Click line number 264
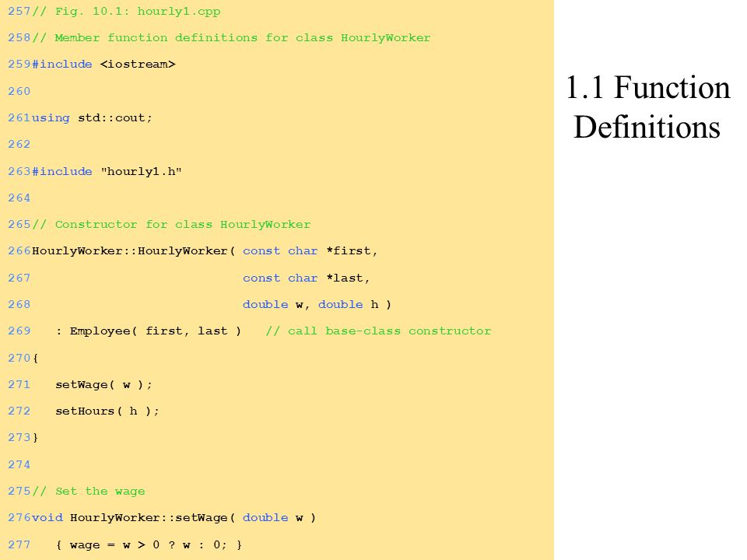The image size is (747, 560). (x=19, y=198)
